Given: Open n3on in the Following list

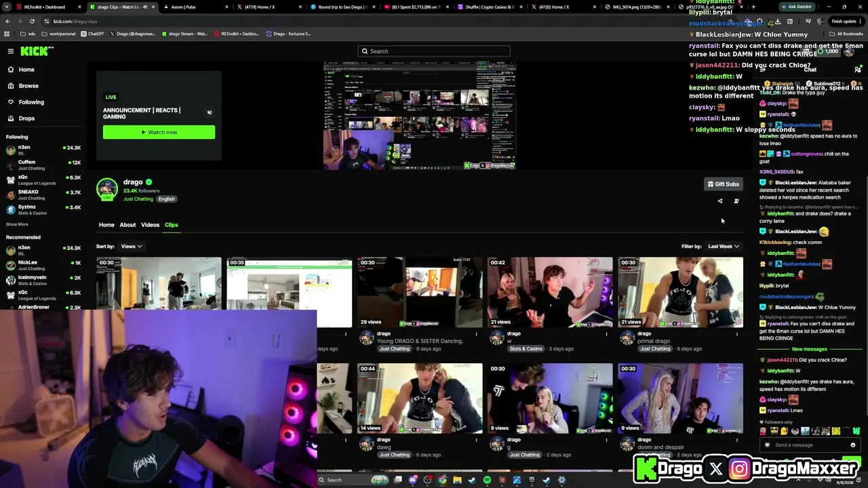Looking at the screenshot, I should click(x=43, y=149).
